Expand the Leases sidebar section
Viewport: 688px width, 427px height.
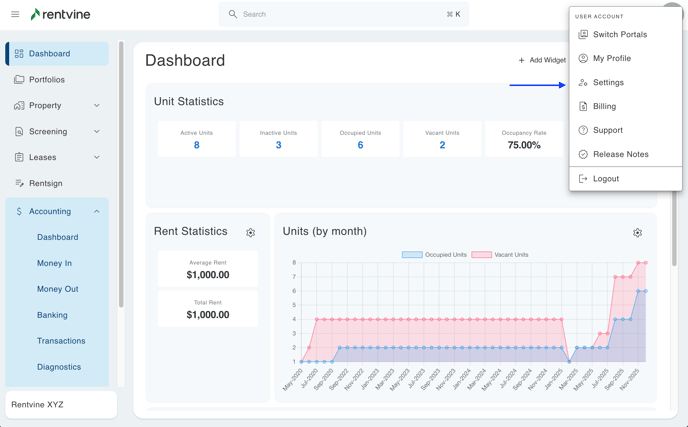[96, 158]
